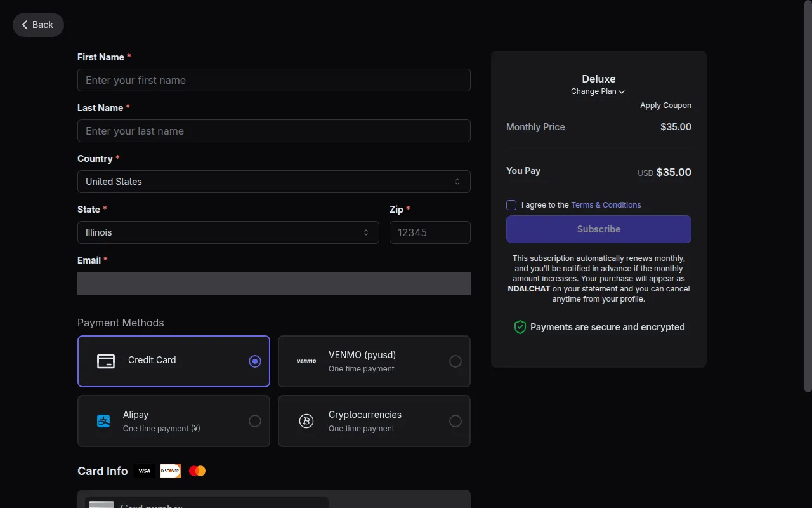Click the Card Info heading
Viewport: 812px width, 508px height.
pyautogui.click(x=103, y=471)
